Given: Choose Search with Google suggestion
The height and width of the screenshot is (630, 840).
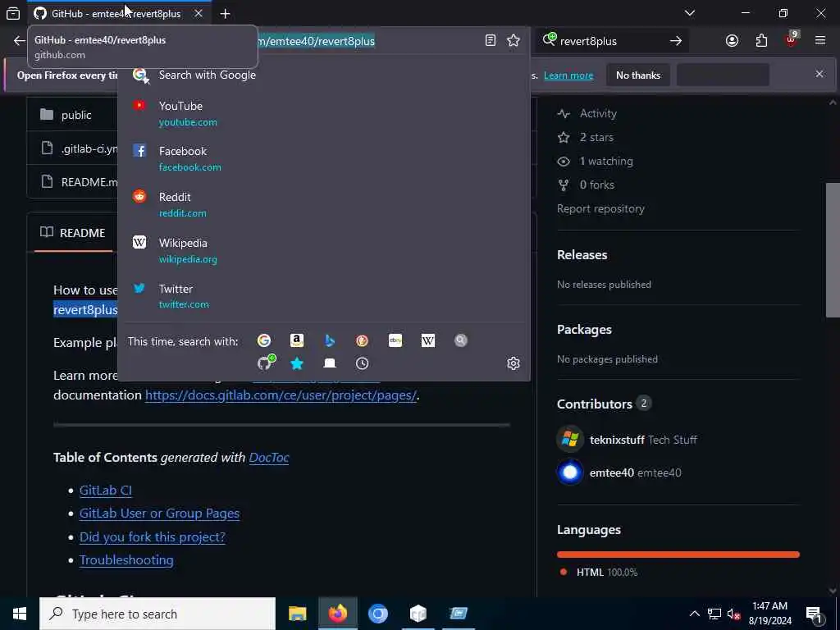Looking at the screenshot, I should coord(323,75).
